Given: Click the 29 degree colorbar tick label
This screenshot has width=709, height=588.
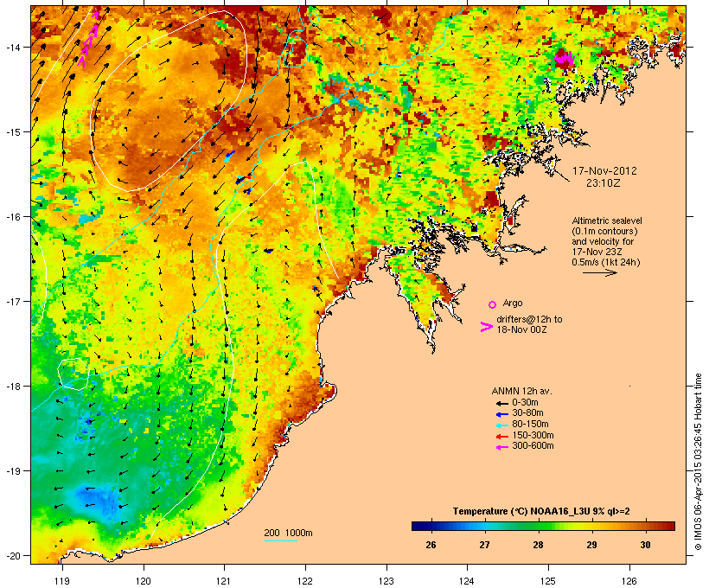Looking at the screenshot, I should [x=592, y=545].
